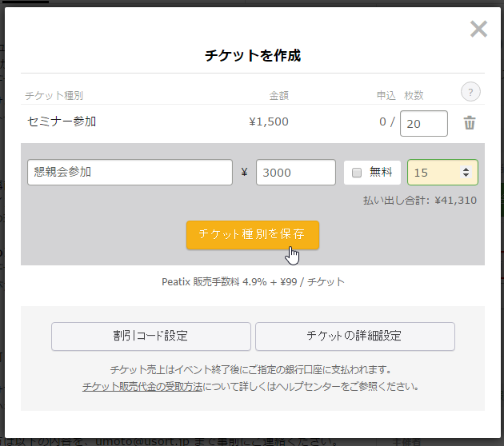504x446 pixels.
Task: Click the 無料 label text
Action: (380, 172)
